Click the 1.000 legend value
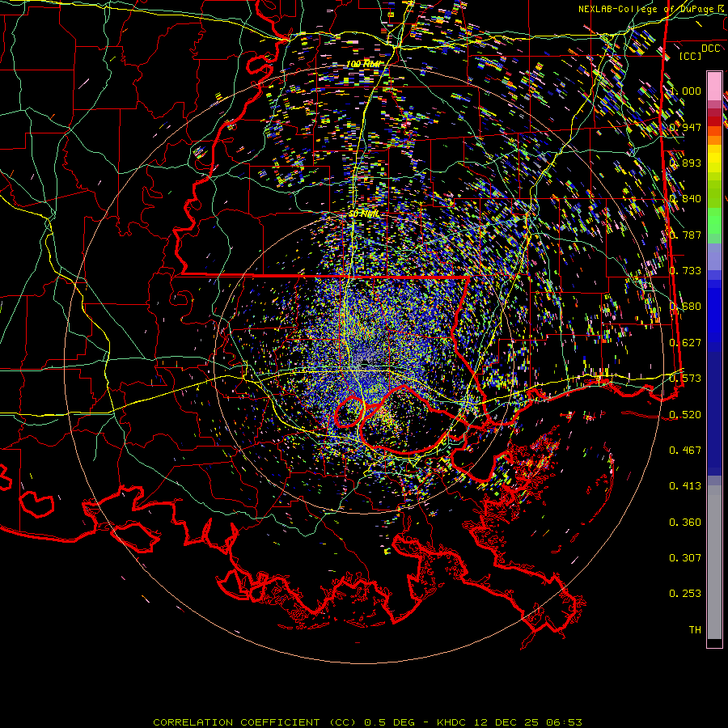 pyautogui.click(x=685, y=91)
